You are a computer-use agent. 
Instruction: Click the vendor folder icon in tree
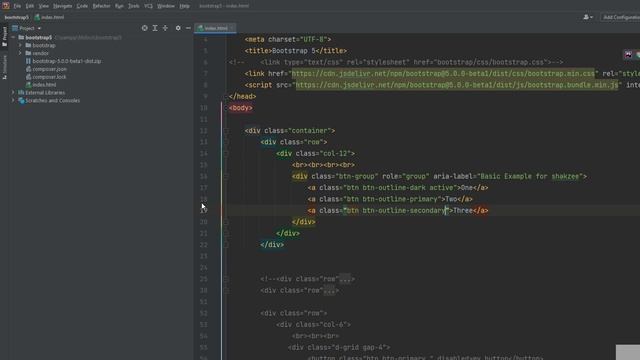click(x=28, y=53)
